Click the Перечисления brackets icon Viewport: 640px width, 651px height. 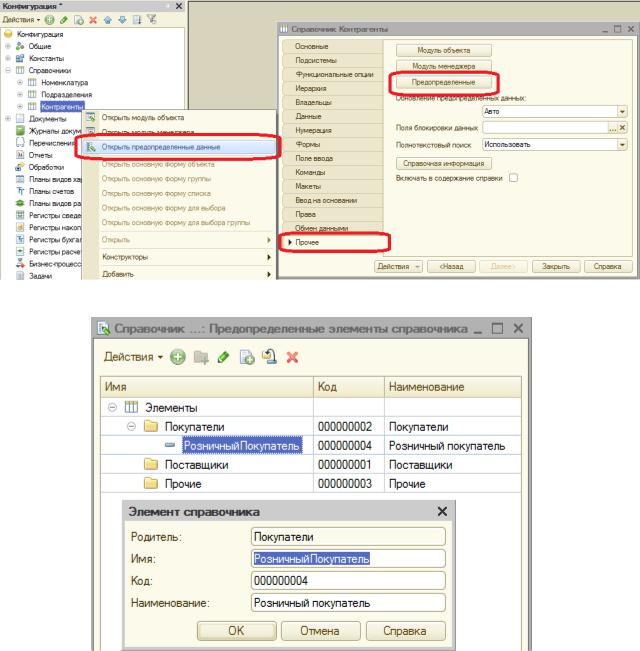pos(20,143)
